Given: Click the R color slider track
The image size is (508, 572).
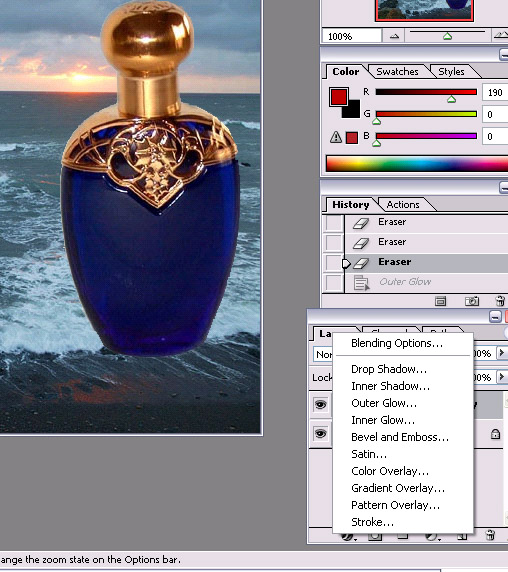Looking at the screenshot, I should pyautogui.click(x=426, y=92).
